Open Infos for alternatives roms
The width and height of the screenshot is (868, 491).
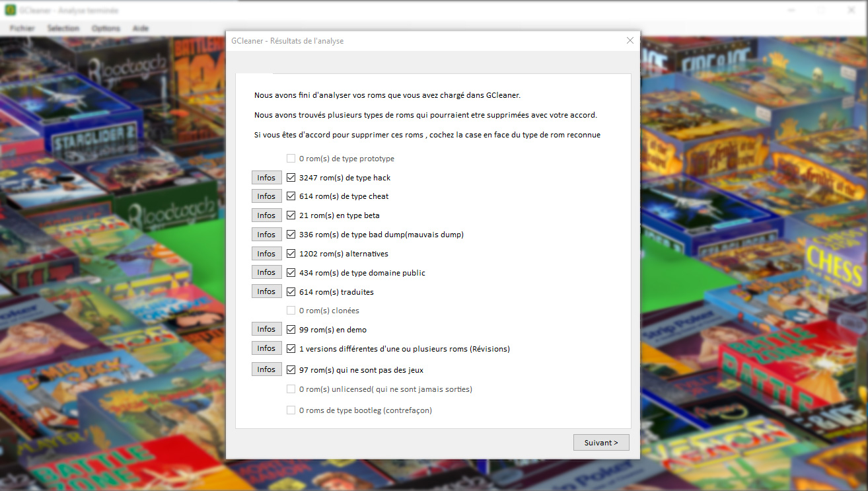[x=267, y=254]
